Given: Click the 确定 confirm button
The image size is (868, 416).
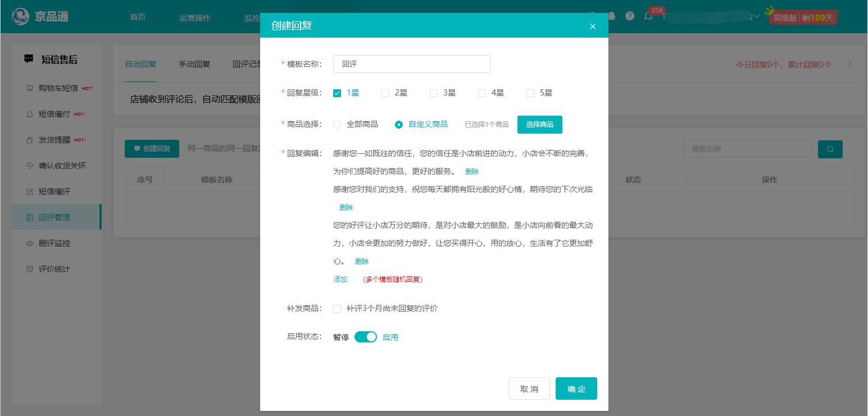Looking at the screenshot, I should click(576, 388).
